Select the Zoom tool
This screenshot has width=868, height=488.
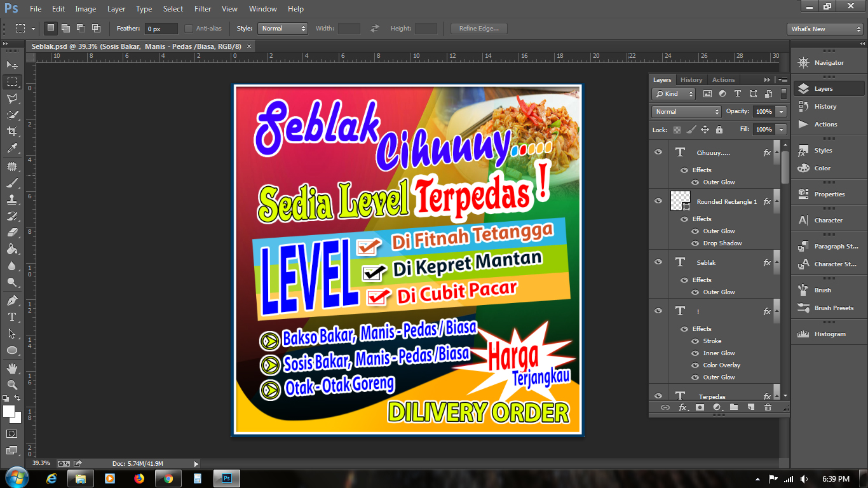click(x=11, y=383)
